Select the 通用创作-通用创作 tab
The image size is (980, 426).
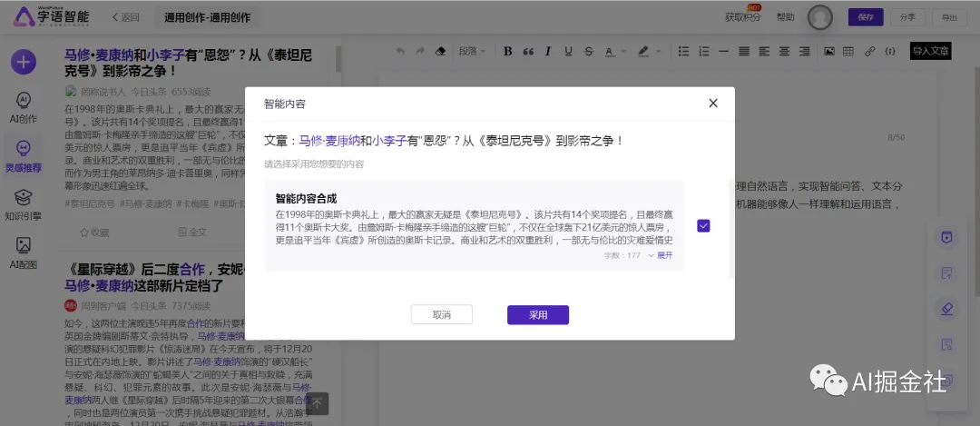[x=208, y=17]
